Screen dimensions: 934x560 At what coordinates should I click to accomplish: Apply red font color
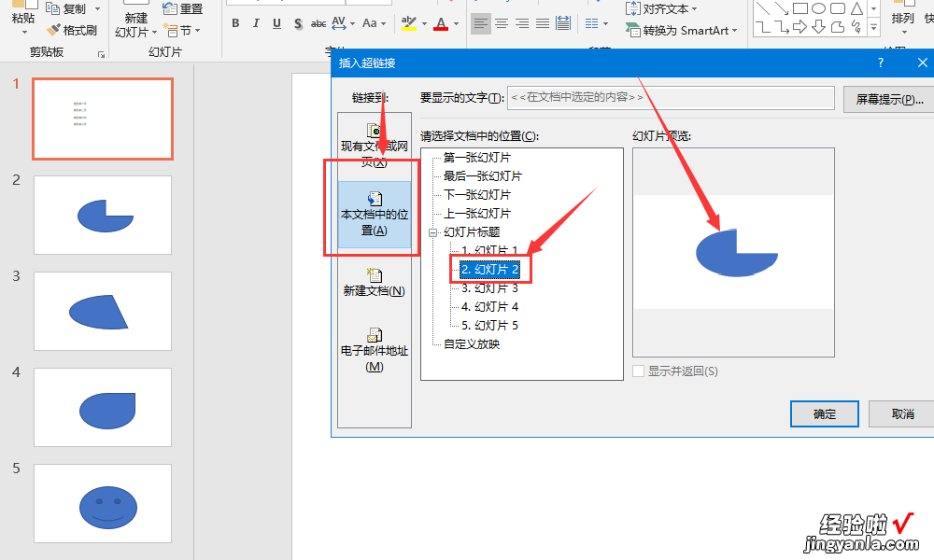441,23
